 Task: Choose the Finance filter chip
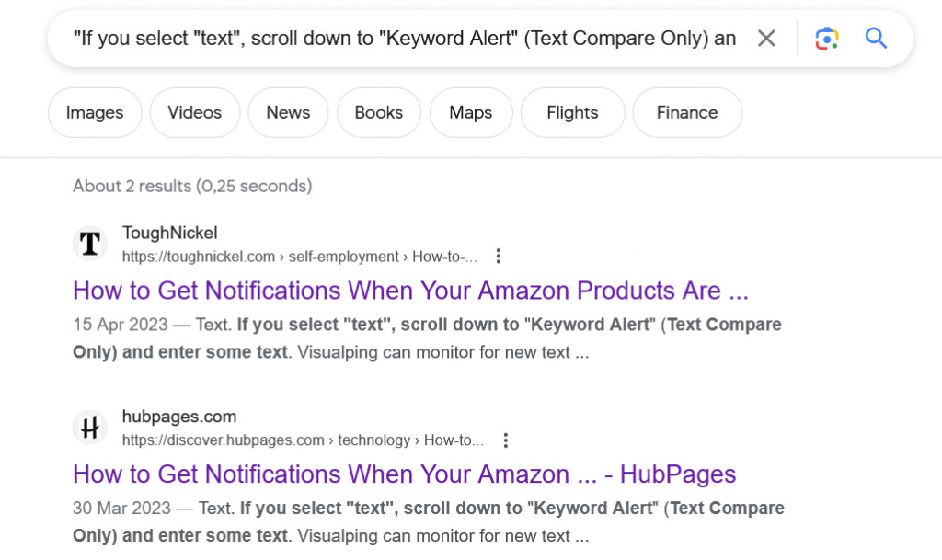(687, 112)
